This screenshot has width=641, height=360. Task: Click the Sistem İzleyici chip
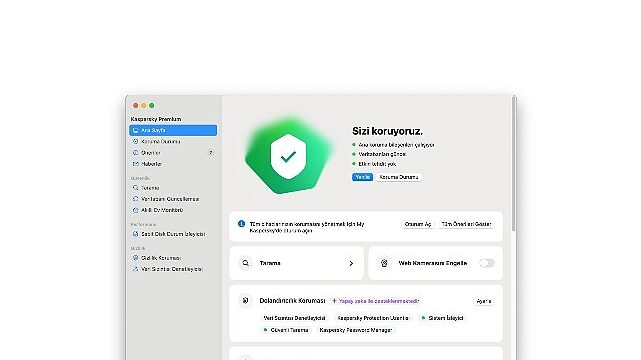tap(442, 318)
